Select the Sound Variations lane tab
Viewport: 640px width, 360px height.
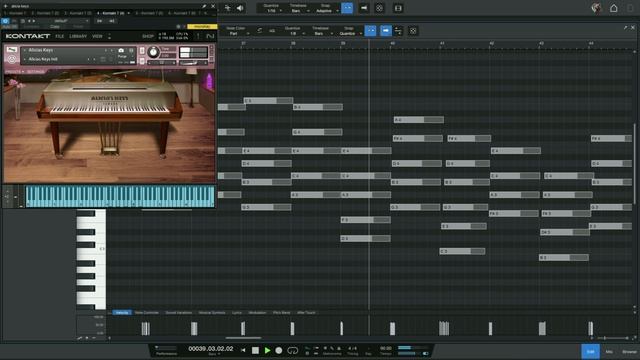coord(179,313)
